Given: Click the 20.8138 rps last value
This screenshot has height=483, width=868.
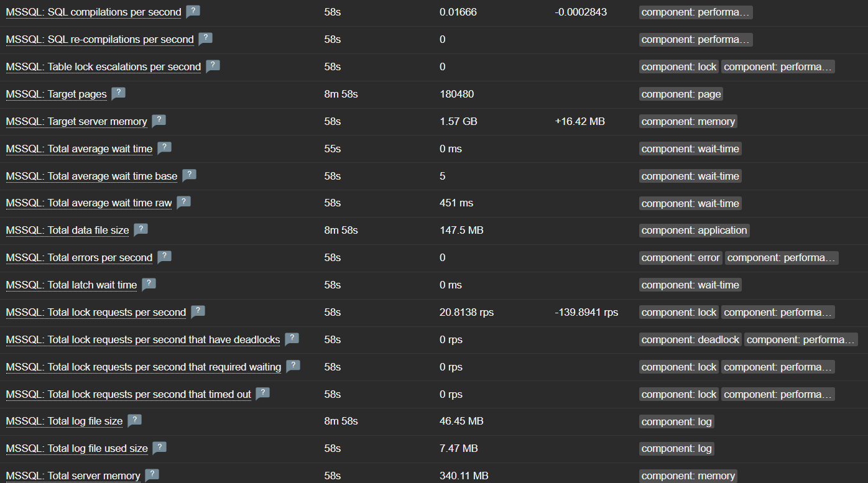Looking at the screenshot, I should tap(466, 313).
